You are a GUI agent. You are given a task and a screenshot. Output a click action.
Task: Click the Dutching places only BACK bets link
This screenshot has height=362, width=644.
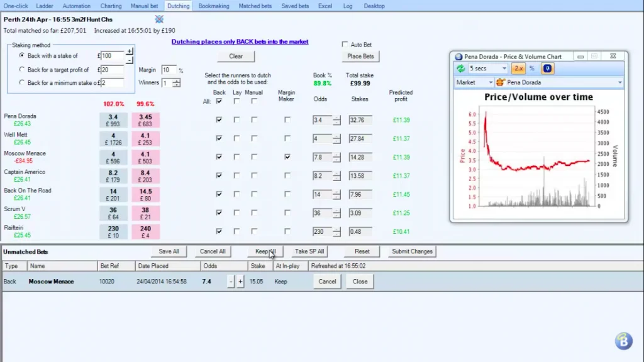coord(240,41)
